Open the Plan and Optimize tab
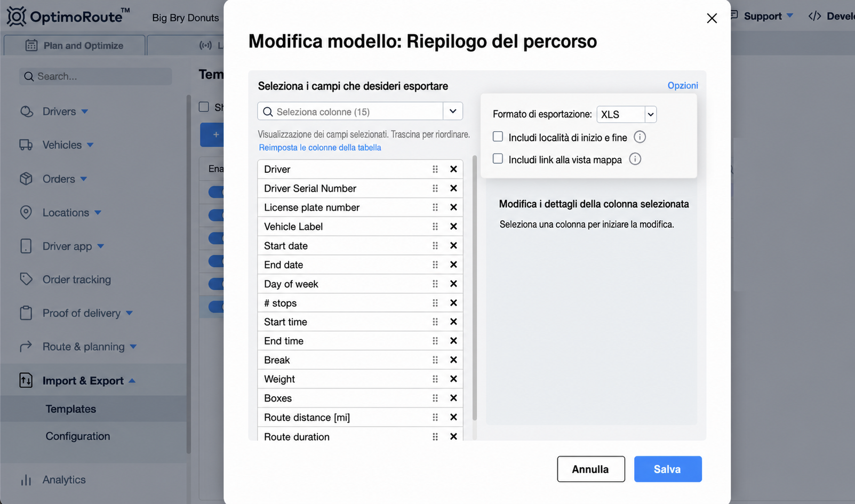The image size is (855, 504). [75, 45]
